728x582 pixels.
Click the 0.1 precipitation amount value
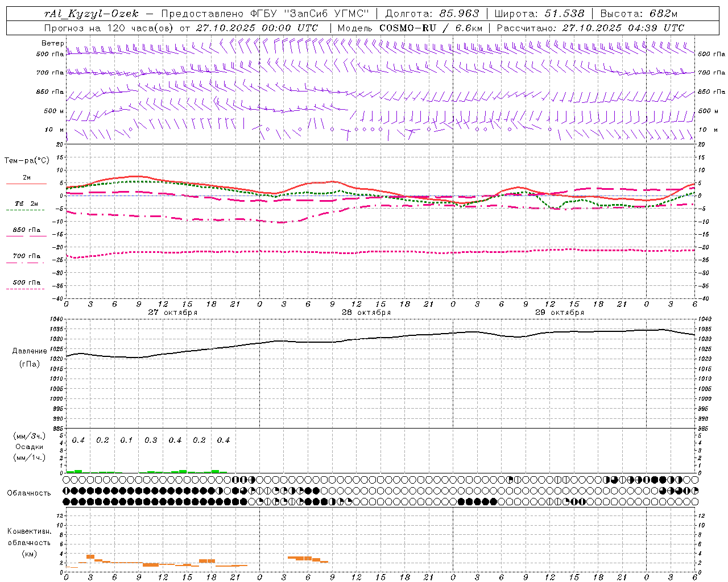[126, 440]
